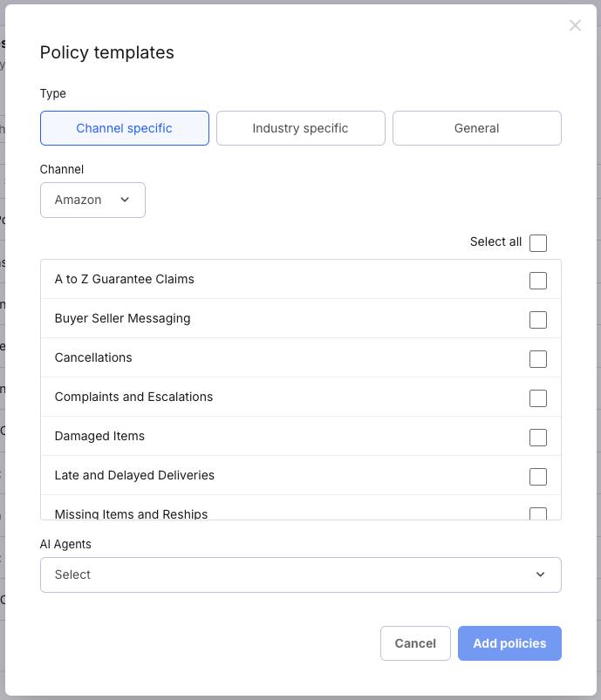Switch to Channel specific type
601x700 pixels.
125,128
